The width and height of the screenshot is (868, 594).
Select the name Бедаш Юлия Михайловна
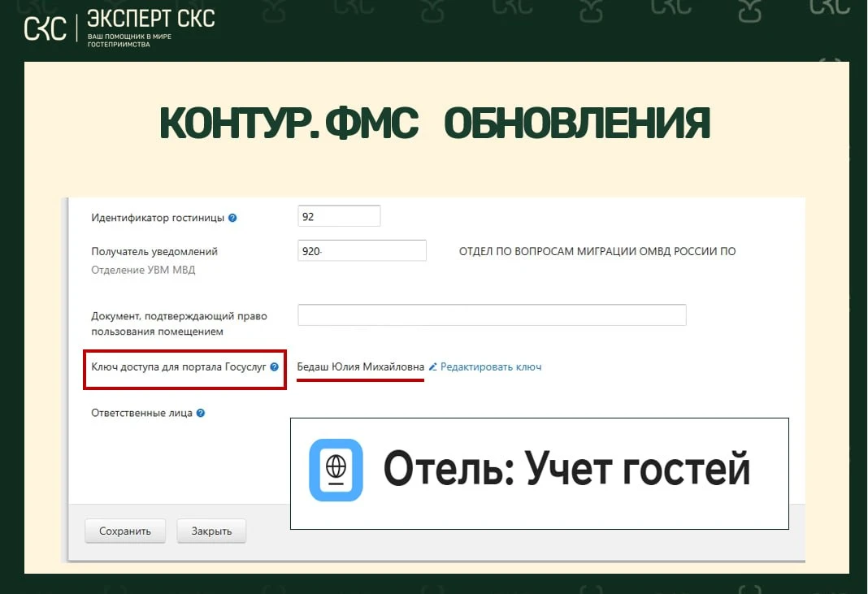360,366
